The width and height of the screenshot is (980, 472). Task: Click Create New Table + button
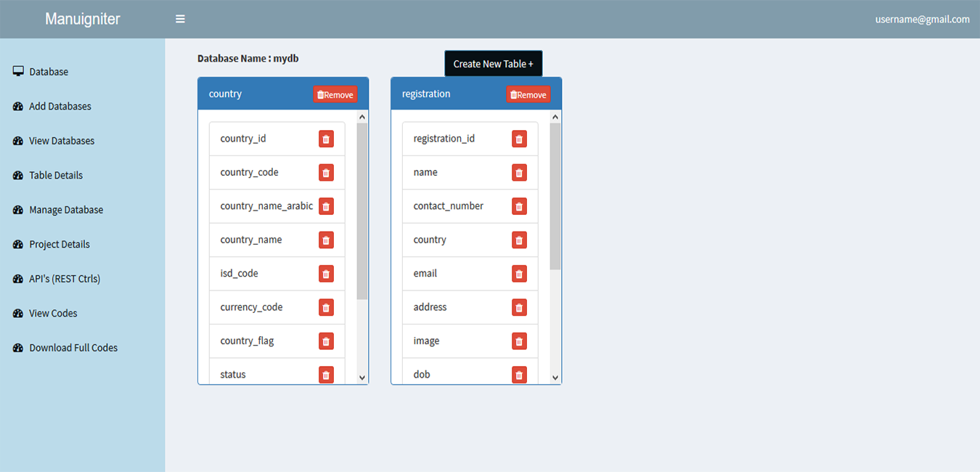(493, 64)
